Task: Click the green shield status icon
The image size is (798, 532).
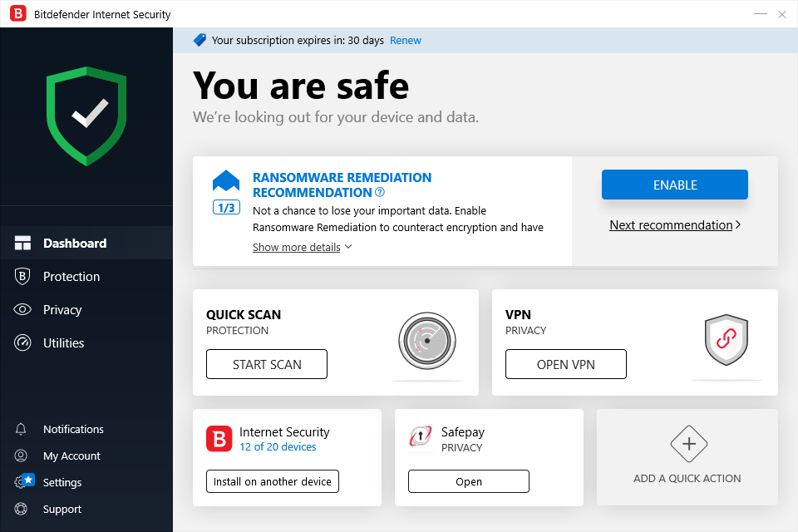Action: click(86, 116)
